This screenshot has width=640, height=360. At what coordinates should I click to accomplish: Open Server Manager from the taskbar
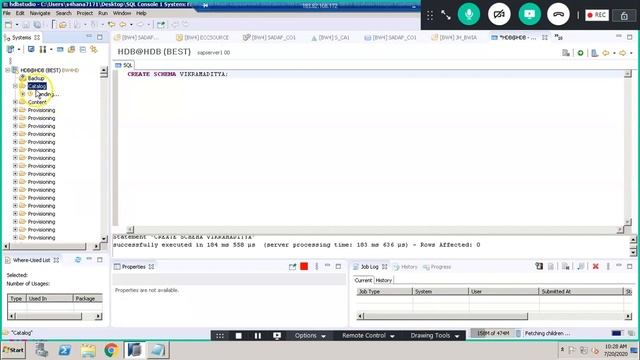pyautogui.click(x=41, y=350)
